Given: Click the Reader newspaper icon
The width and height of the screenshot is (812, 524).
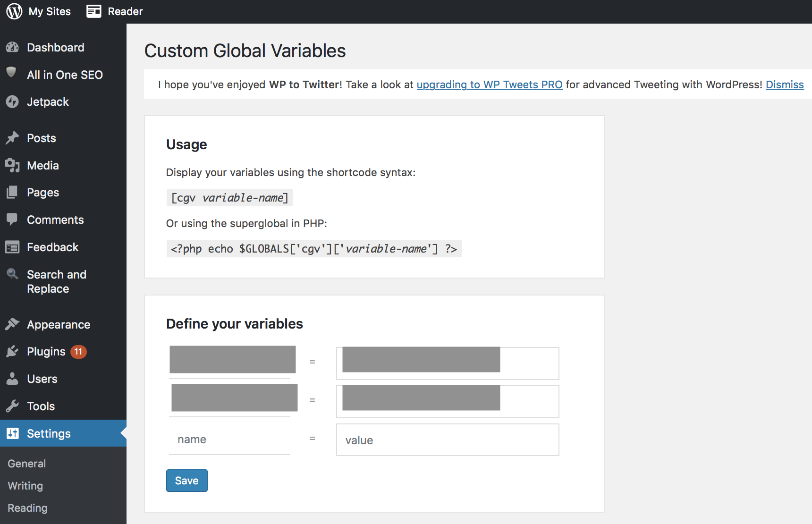Looking at the screenshot, I should tap(93, 11).
